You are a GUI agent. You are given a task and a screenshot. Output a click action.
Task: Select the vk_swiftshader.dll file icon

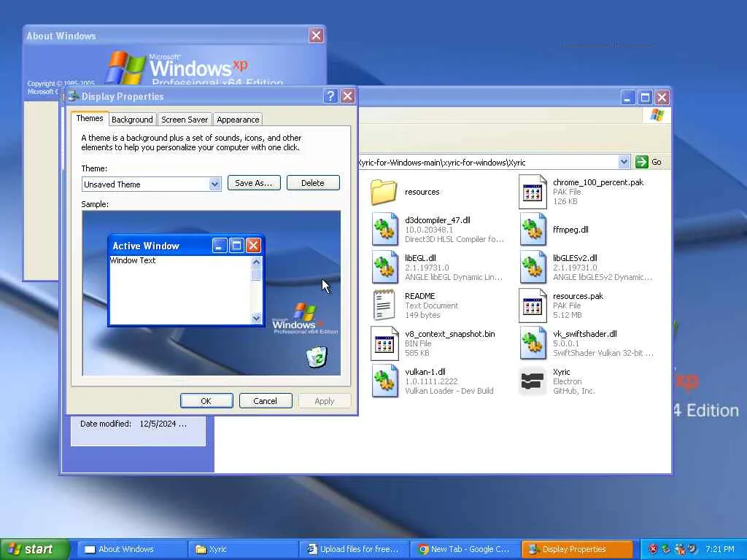coord(533,343)
